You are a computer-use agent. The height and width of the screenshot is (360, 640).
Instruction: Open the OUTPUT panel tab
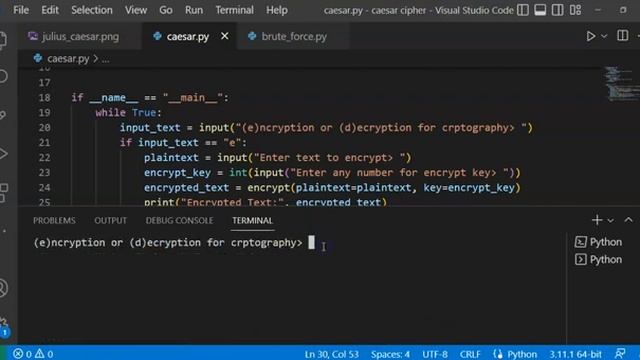pos(110,220)
